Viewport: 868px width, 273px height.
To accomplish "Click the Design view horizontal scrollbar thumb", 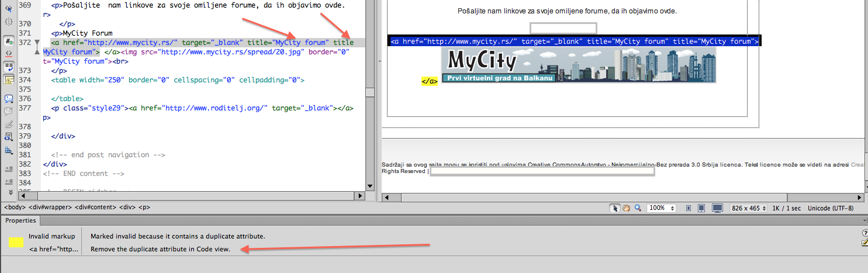I will click(x=593, y=197).
